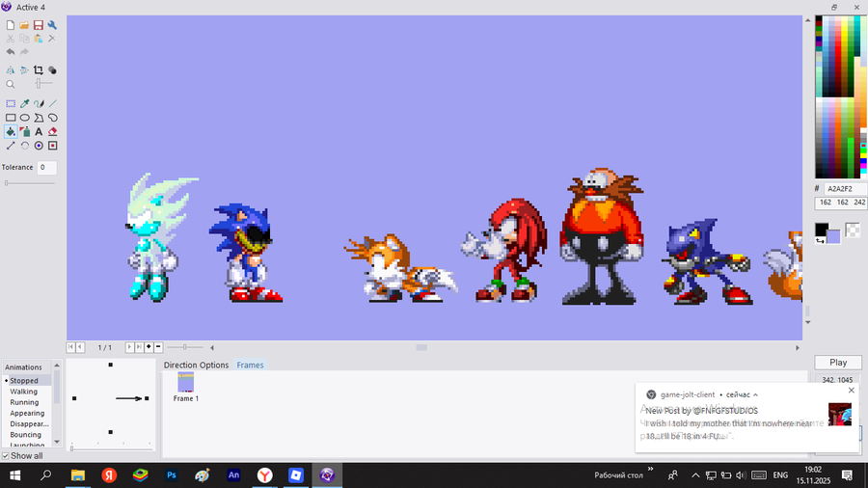Viewport: 868px width, 488px height.
Task: Click the Flip vertically icon
Action: [x=24, y=70]
